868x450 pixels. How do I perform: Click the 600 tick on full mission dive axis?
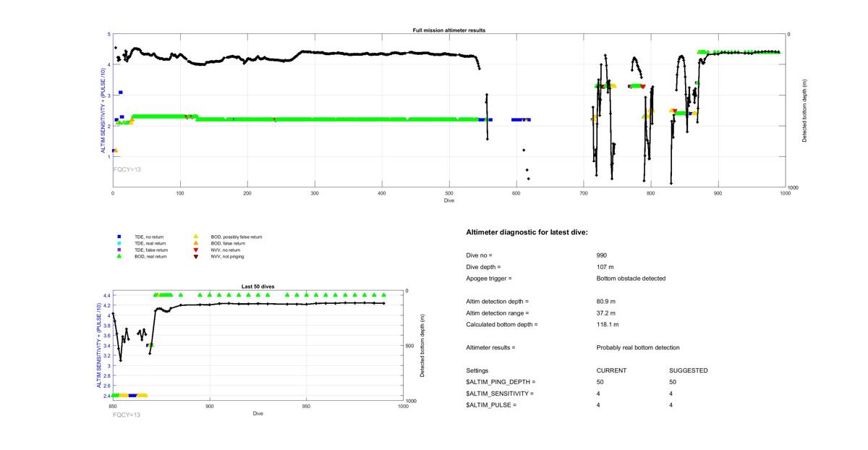516,193
